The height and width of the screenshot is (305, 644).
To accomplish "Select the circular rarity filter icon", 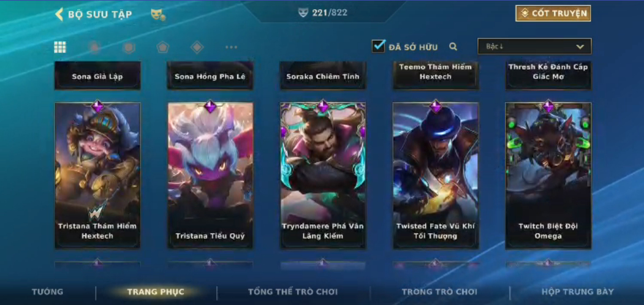I will [x=94, y=47].
